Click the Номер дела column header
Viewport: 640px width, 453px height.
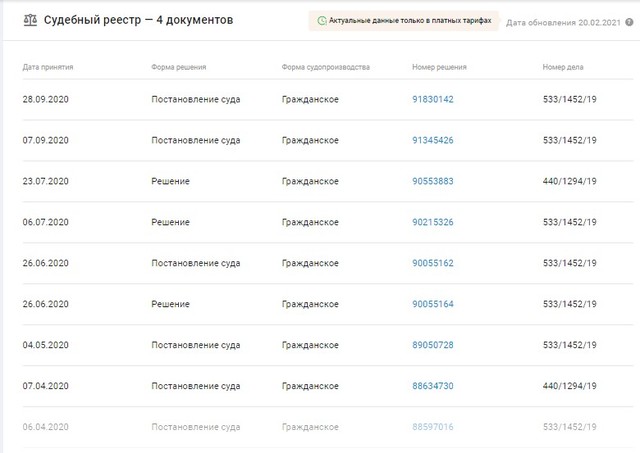pos(563,67)
